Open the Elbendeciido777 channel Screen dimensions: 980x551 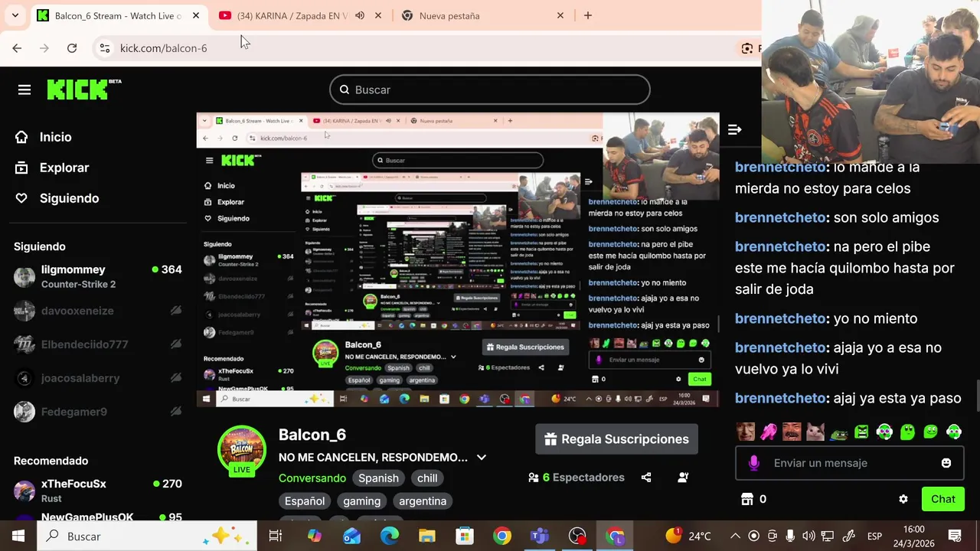point(98,344)
